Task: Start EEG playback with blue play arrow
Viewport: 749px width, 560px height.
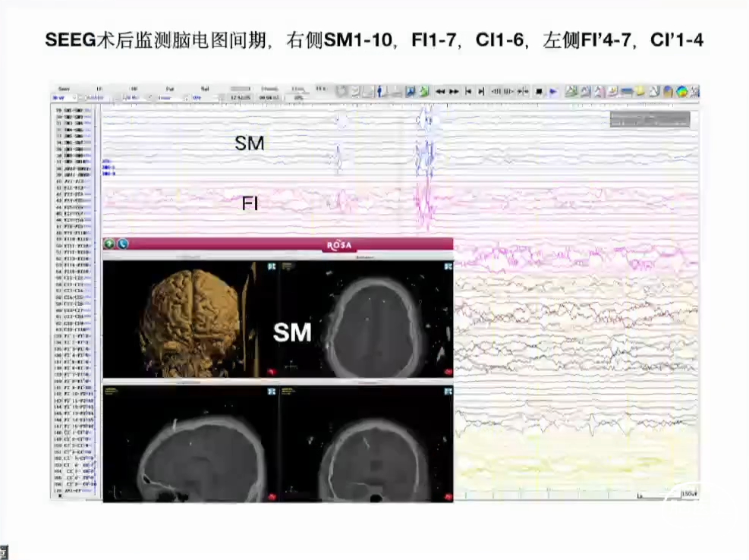Action: click(x=552, y=91)
